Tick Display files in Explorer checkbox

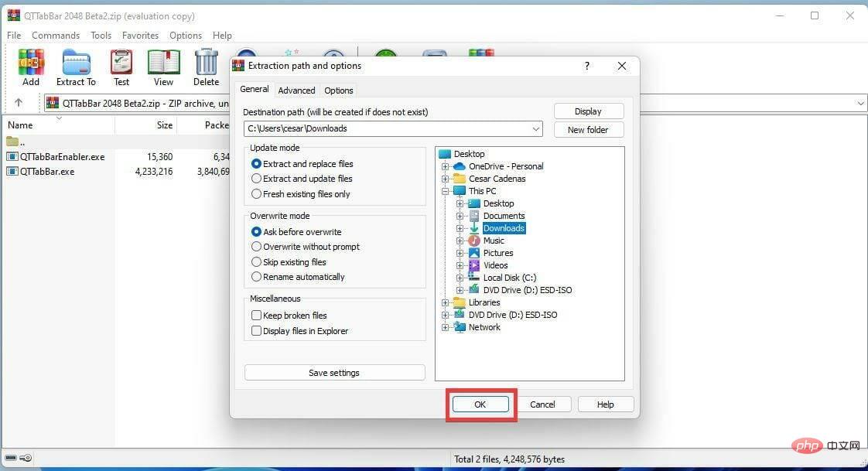[x=256, y=331]
